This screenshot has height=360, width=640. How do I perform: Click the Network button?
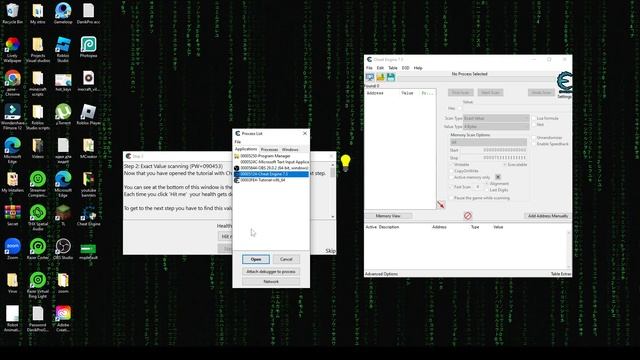pos(271,282)
